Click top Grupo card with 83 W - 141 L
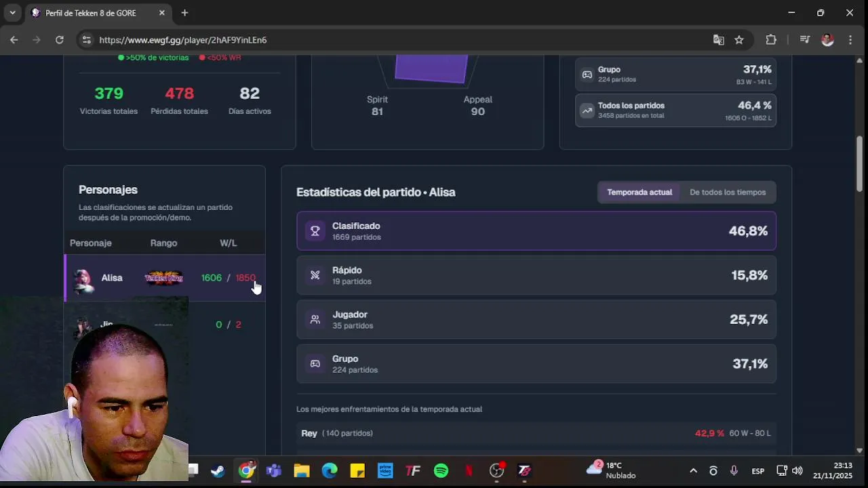868x488 pixels. pos(676,74)
